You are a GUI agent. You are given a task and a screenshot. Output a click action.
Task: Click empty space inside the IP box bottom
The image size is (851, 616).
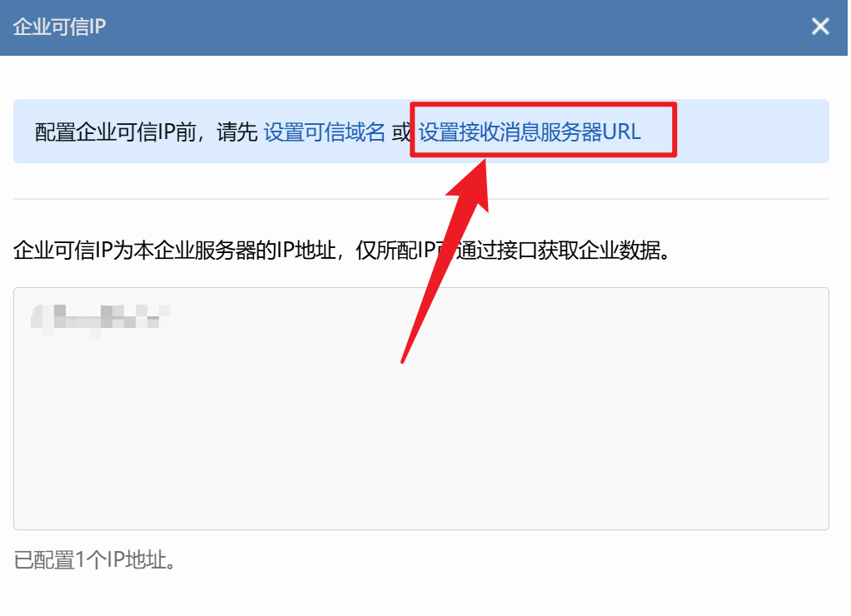point(421,489)
